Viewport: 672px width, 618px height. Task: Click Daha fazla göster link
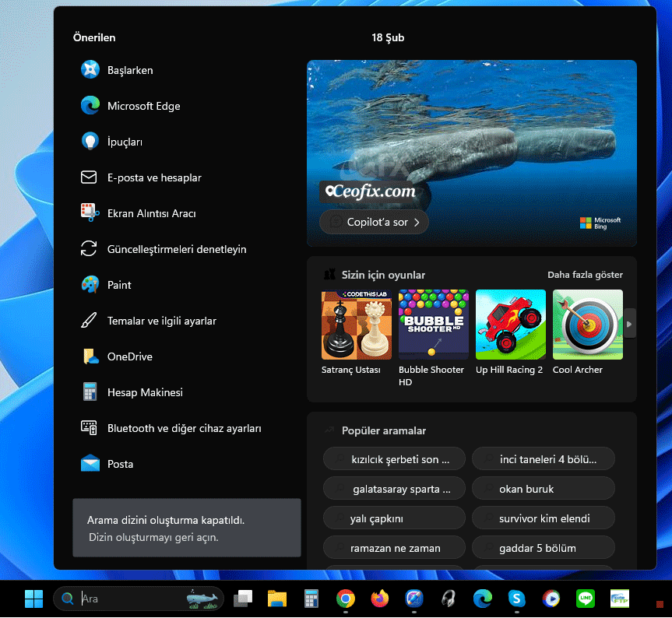click(585, 275)
